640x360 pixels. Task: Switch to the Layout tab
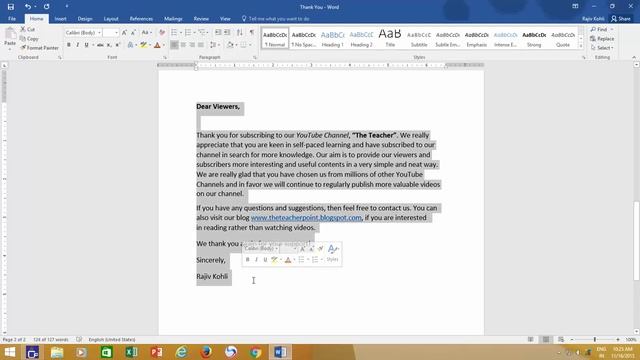(111, 19)
